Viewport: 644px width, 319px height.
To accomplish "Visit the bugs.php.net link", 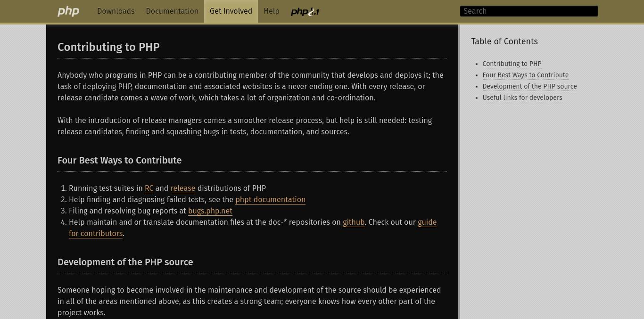I will (x=210, y=211).
